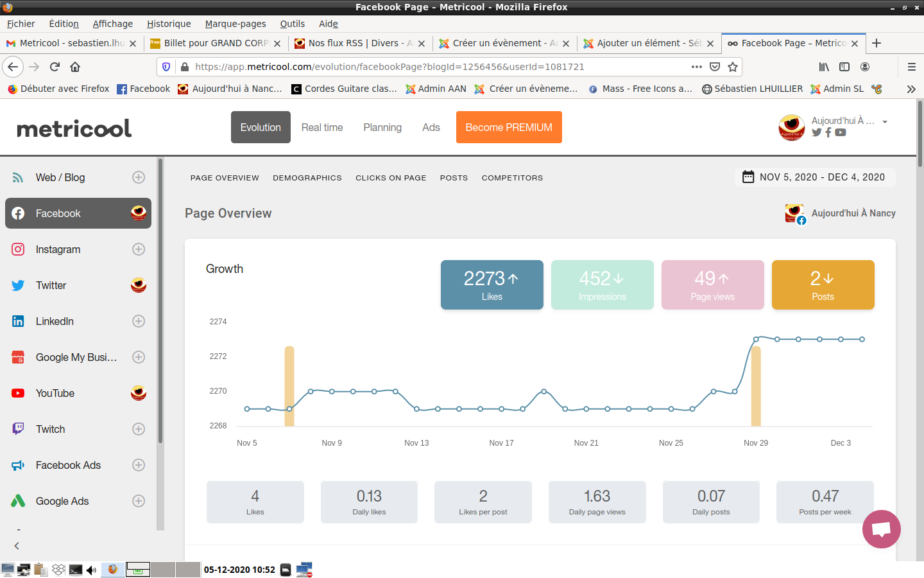Open the Fichier menu
The width and height of the screenshot is (924, 578).
(x=21, y=24)
